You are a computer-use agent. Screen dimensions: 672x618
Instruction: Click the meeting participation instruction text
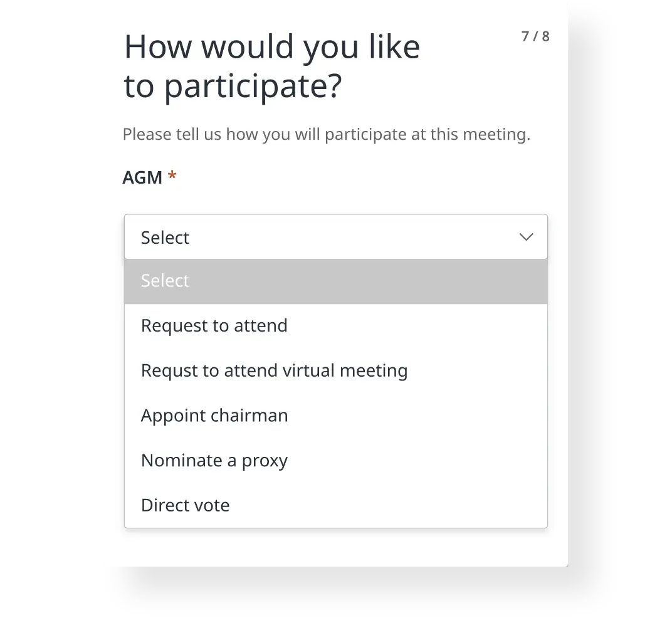(x=327, y=134)
